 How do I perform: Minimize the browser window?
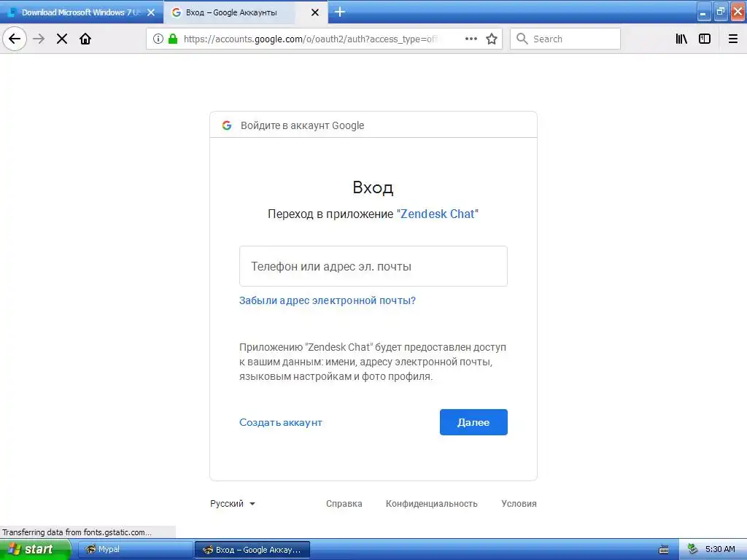click(x=703, y=12)
